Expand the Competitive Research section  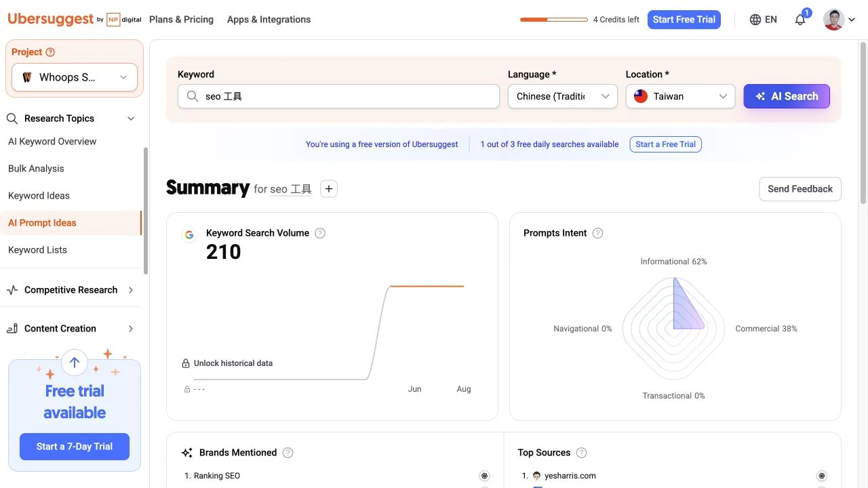point(131,290)
